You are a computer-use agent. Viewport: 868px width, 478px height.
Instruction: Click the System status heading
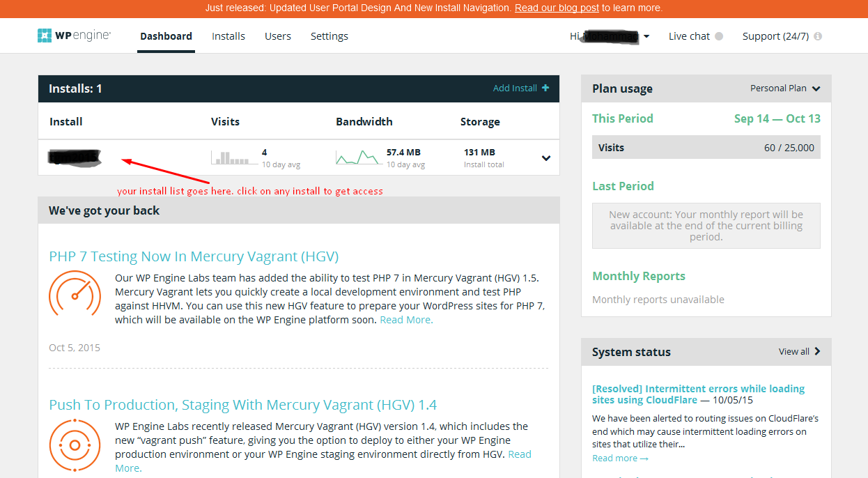click(x=631, y=352)
